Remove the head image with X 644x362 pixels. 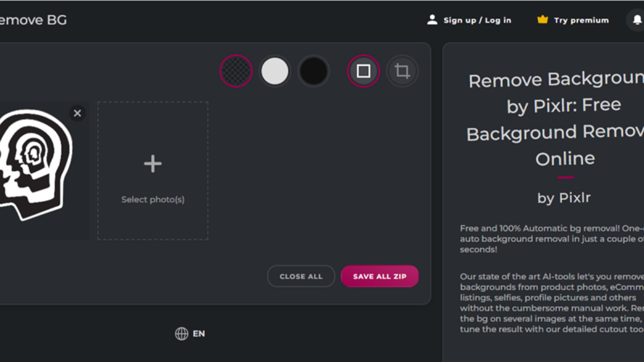click(77, 113)
